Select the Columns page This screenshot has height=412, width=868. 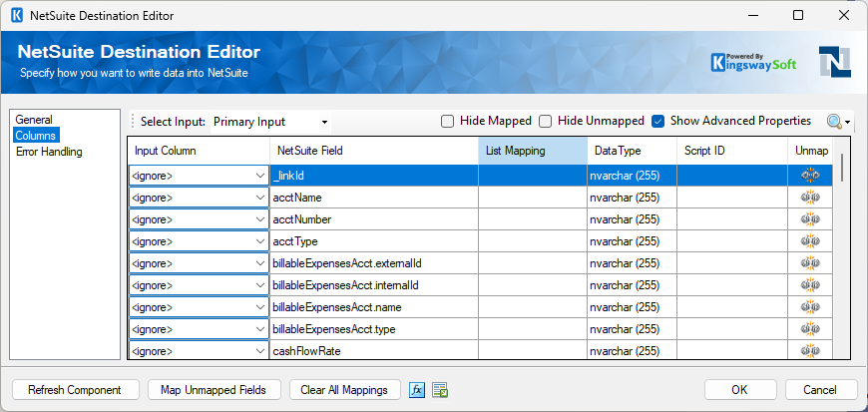[36, 135]
